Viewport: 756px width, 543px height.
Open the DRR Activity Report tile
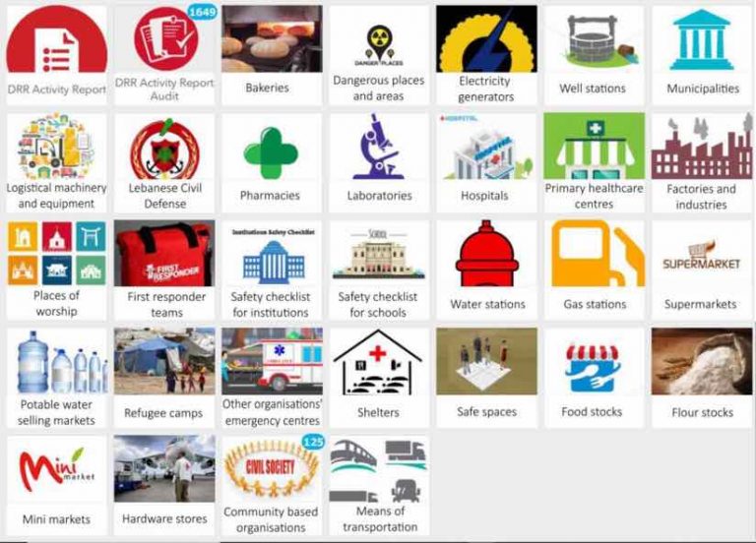pyautogui.click(x=57, y=54)
